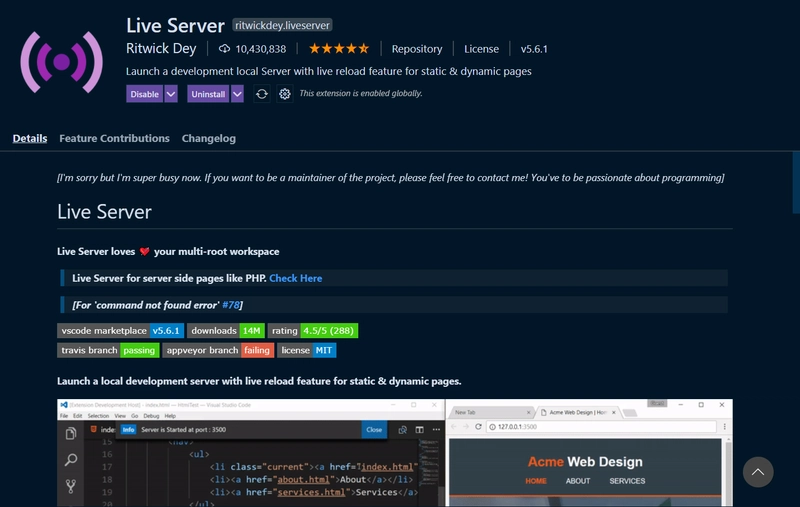This screenshot has width=800, height=507.
Task: Click Search icon in embedded VS Code screenshot
Action: click(71, 460)
